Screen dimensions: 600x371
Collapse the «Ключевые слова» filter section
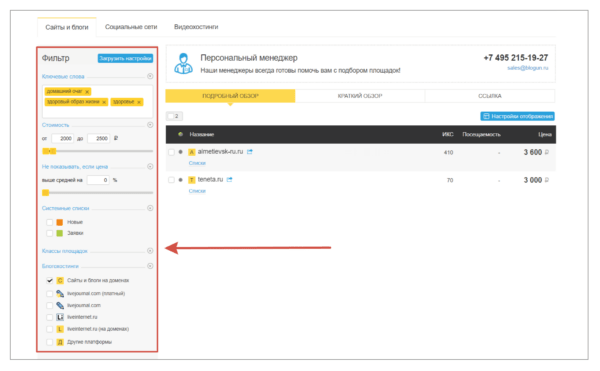[150, 76]
